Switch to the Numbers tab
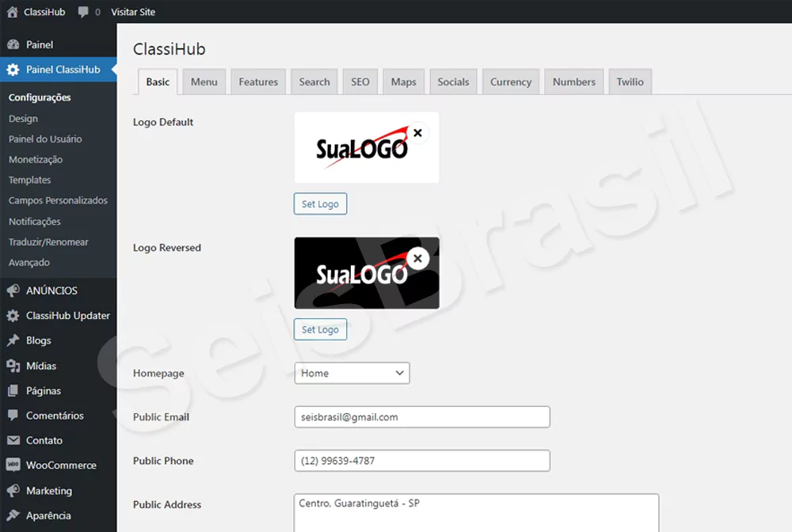Image resolution: width=792 pixels, height=532 pixels. click(x=573, y=82)
